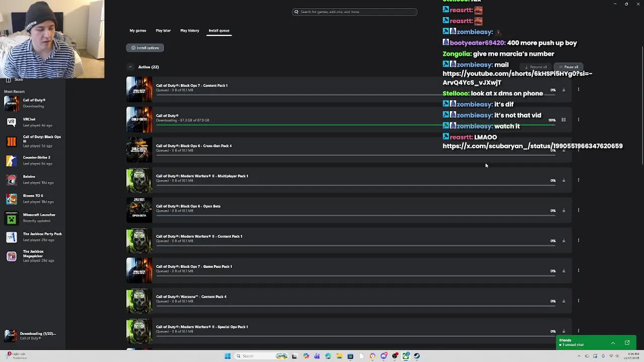Click the Black Ops 6 Cross-Gen Pack 4 thumbnail
The image size is (644, 362).
tap(139, 150)
